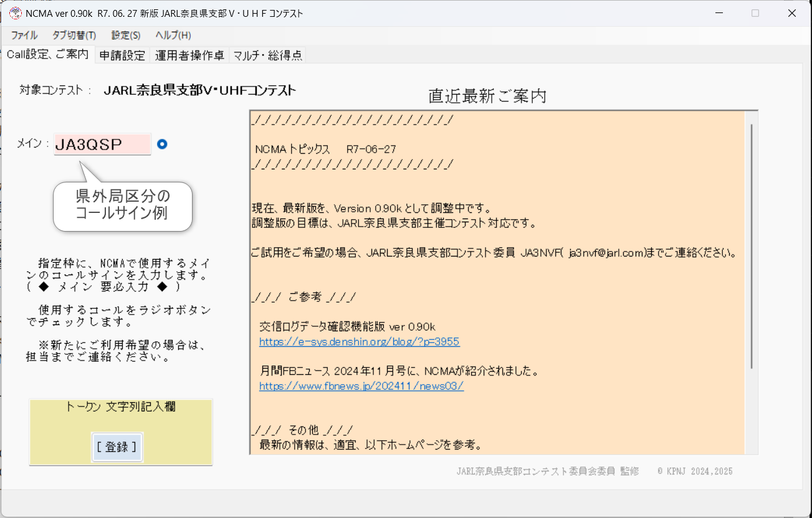Open the ヘルプ(H) menu
The width and height of the screenshot is (812, 518).
coord(172,35)
